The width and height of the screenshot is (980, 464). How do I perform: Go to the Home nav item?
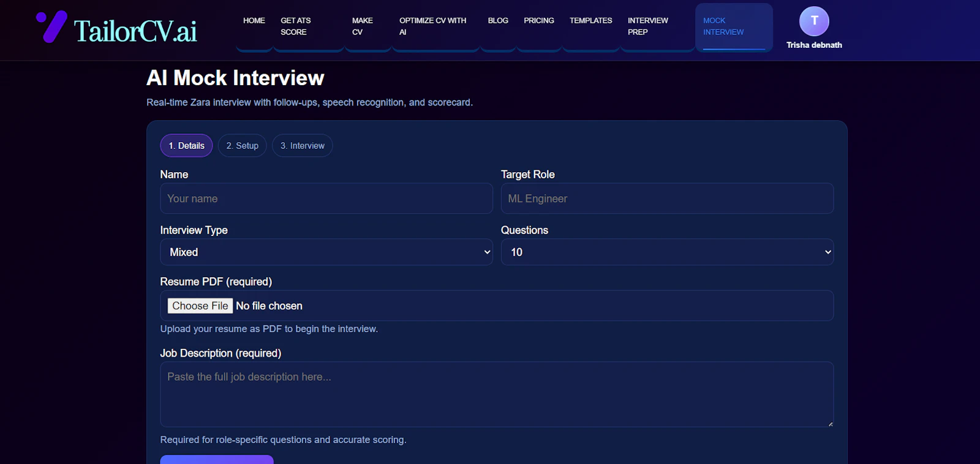click(x=254, y=21)
